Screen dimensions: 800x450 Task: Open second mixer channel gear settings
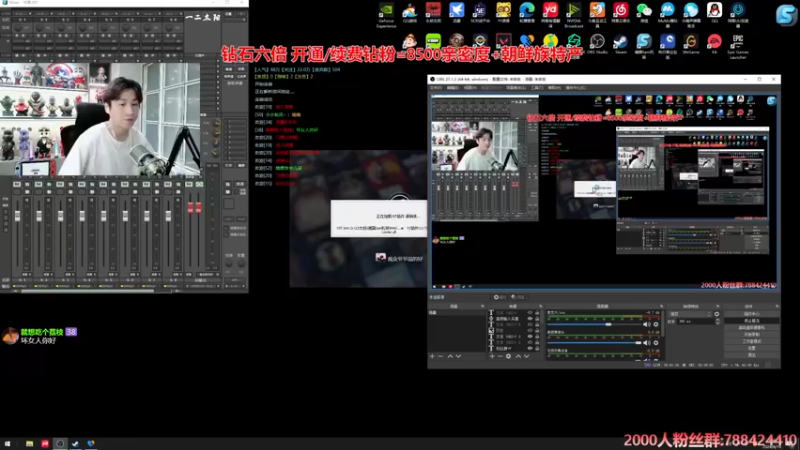click(656, 343)
